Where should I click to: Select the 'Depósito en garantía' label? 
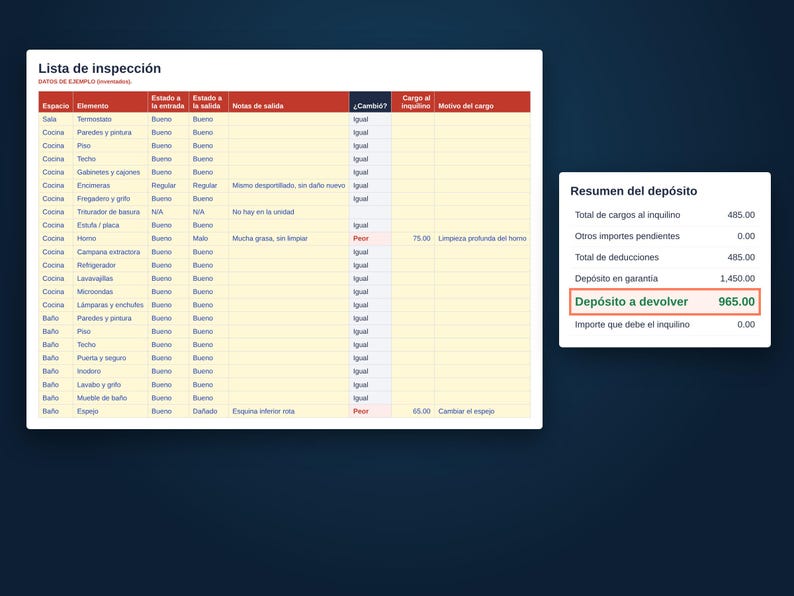coord(616,279)
